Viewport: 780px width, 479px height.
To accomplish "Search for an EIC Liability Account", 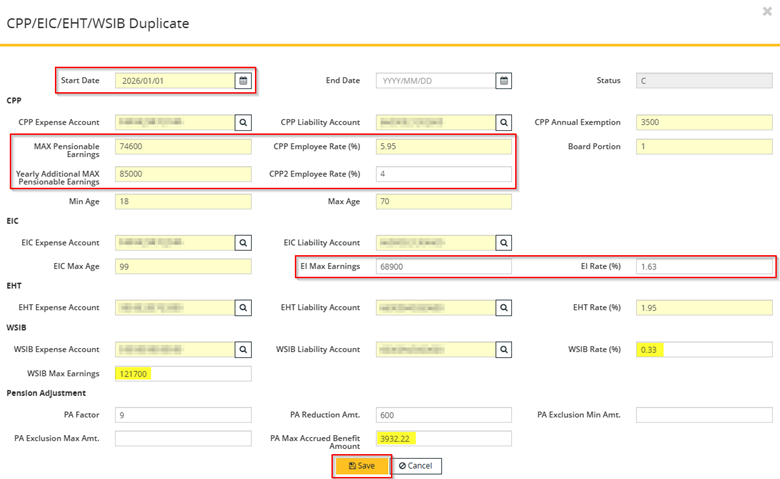I will [503, 243].
